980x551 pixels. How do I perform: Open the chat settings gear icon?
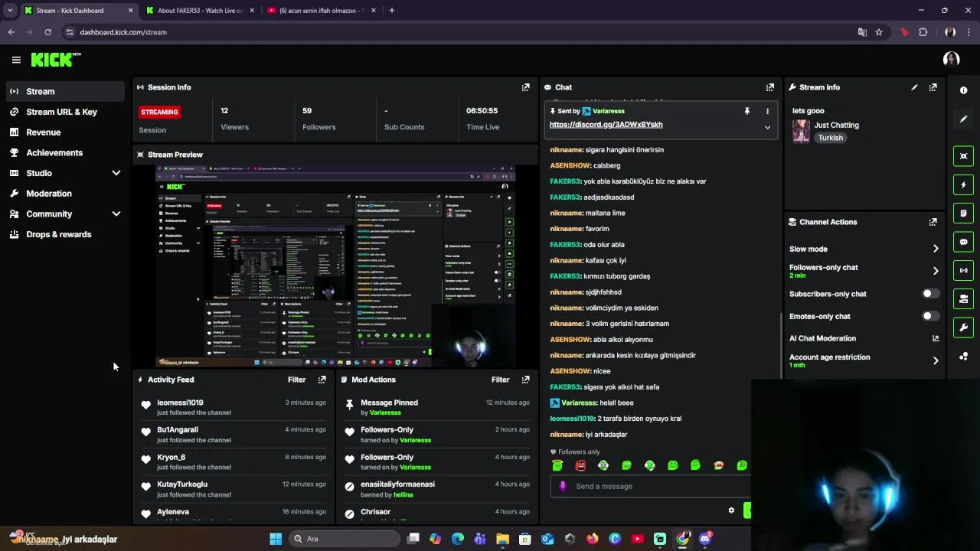click(731, 510)
